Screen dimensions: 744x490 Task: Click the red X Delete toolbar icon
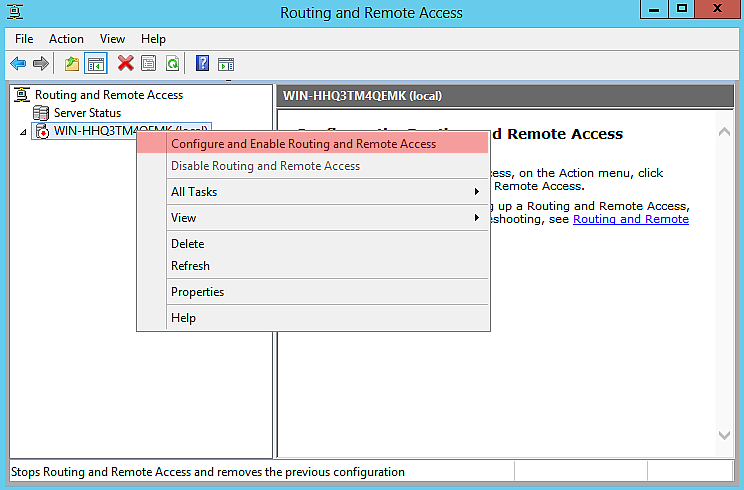(125, 63)
